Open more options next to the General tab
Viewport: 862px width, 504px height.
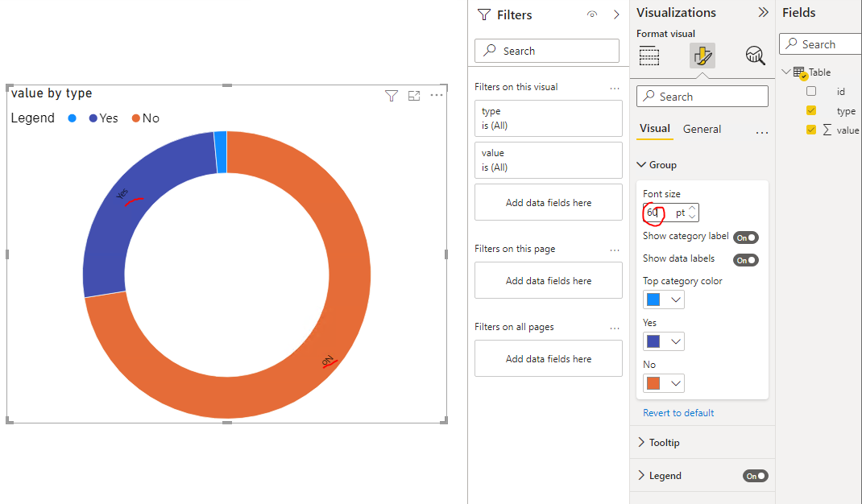point(762,133)
